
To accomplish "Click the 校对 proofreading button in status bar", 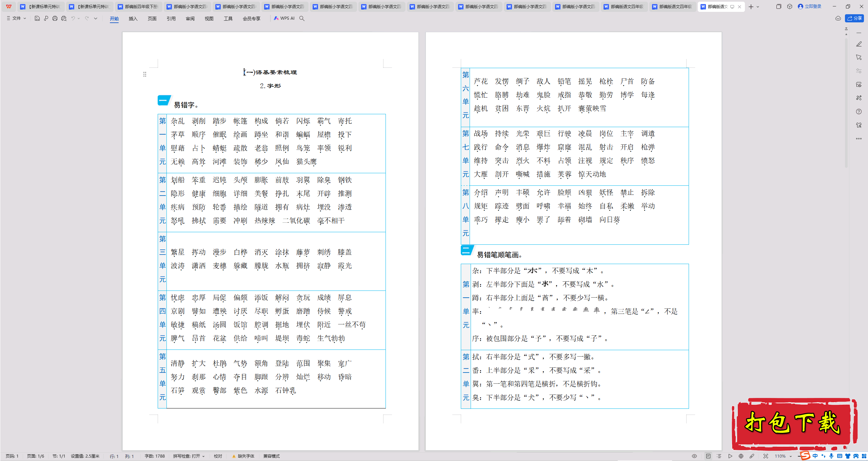I will [218, 456].
